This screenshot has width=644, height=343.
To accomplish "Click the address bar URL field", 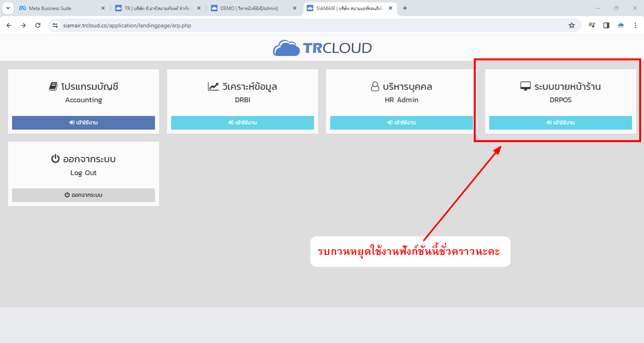I will tap(314, 25).
